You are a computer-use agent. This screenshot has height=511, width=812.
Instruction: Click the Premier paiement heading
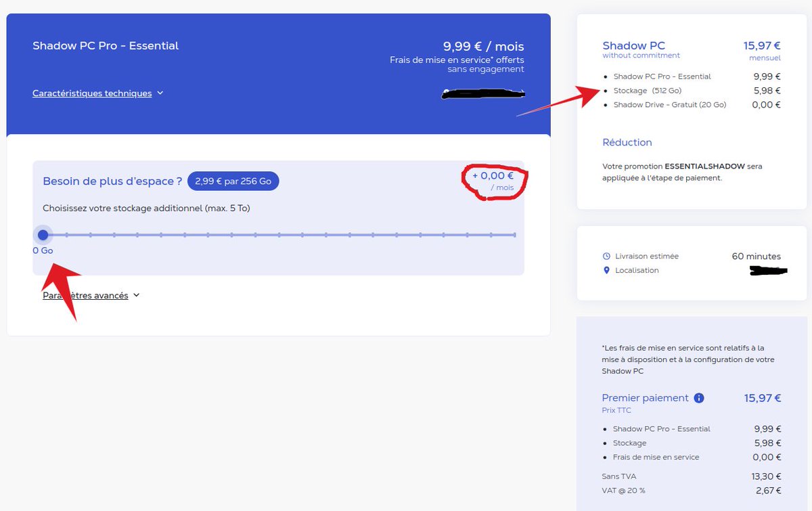(x=646, y=398)
